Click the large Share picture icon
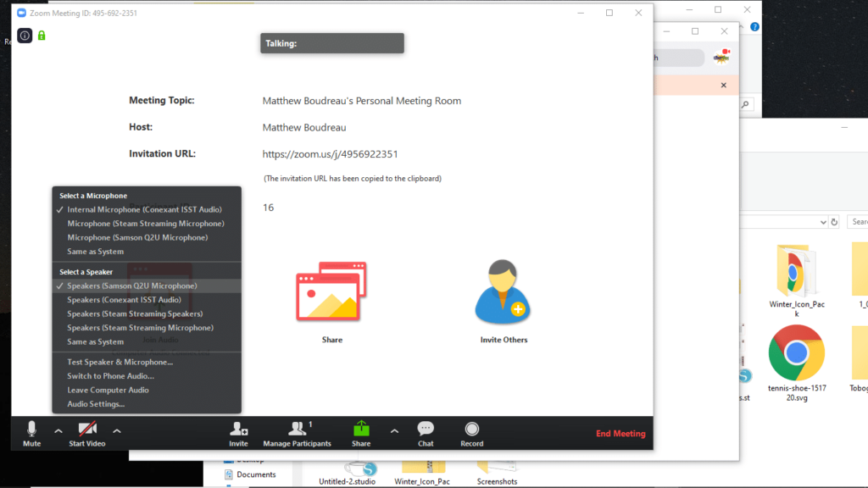This screenshot has height=488, width=868. [331, 293]
